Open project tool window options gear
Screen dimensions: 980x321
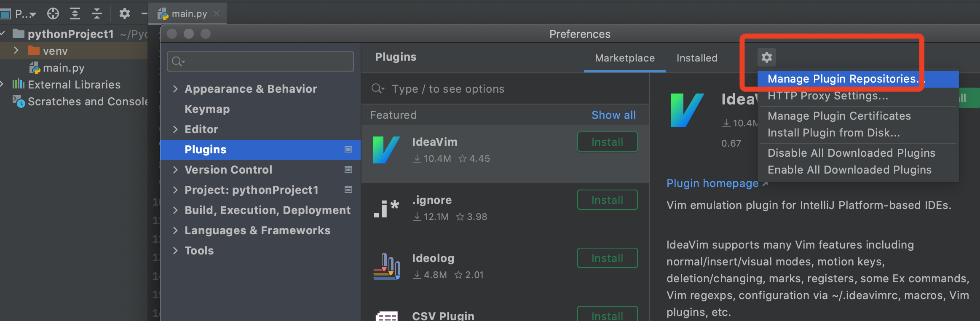pos(124,13)
